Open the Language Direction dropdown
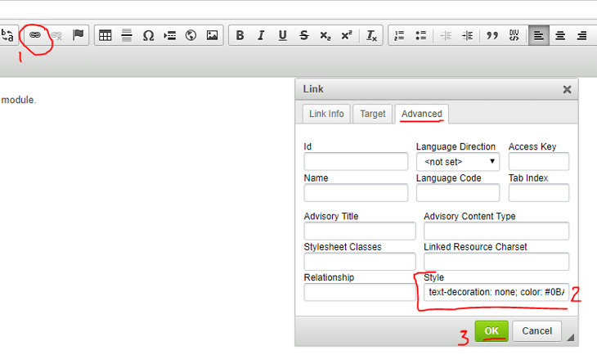 point(458,162)
